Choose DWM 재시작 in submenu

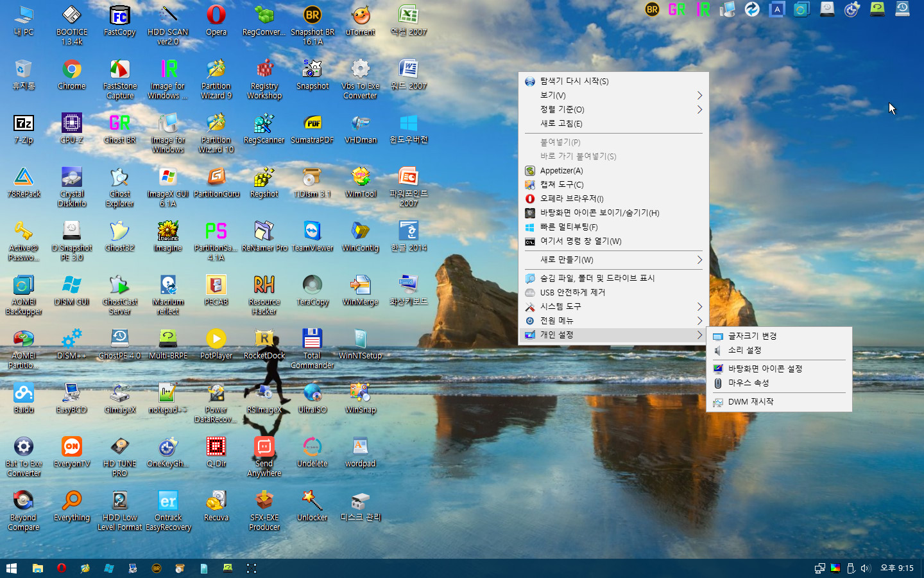point(779,401)
